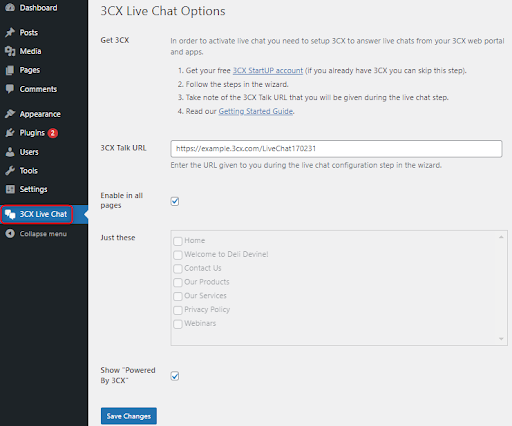Click the Dashboard gauge icon
Screen dimensions: 512x426
tap(10, 7)
